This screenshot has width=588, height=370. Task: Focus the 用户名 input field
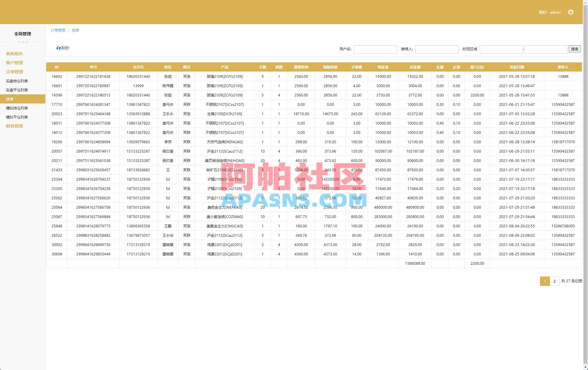[375, 49]
